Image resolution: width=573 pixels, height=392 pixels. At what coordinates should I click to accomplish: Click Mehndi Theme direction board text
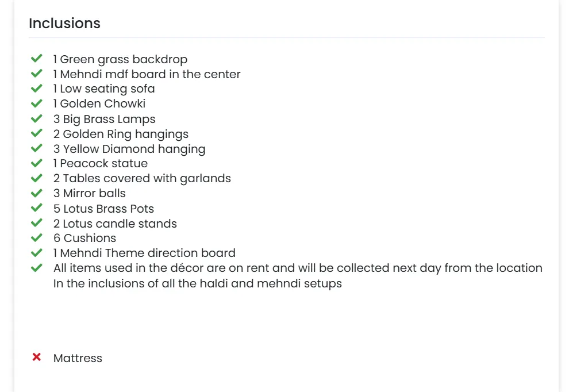point(144,253)
